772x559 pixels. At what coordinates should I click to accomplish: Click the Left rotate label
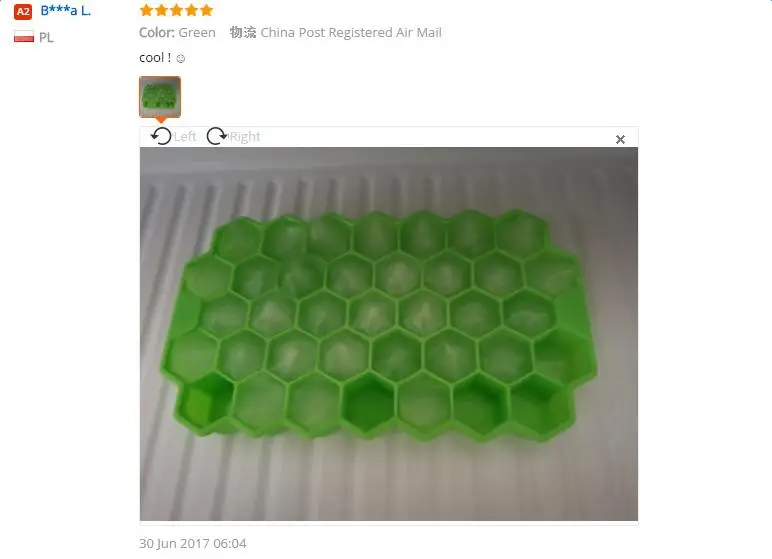[x=185, y=136]
